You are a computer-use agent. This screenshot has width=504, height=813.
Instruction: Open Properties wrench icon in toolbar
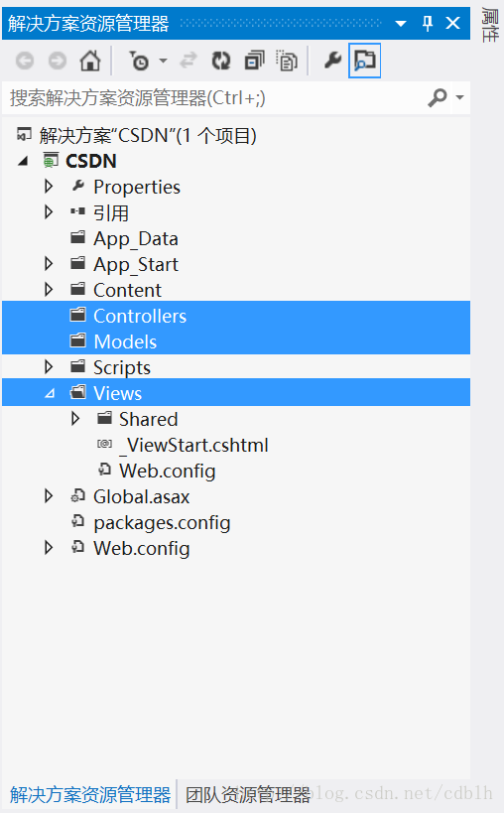332,61
